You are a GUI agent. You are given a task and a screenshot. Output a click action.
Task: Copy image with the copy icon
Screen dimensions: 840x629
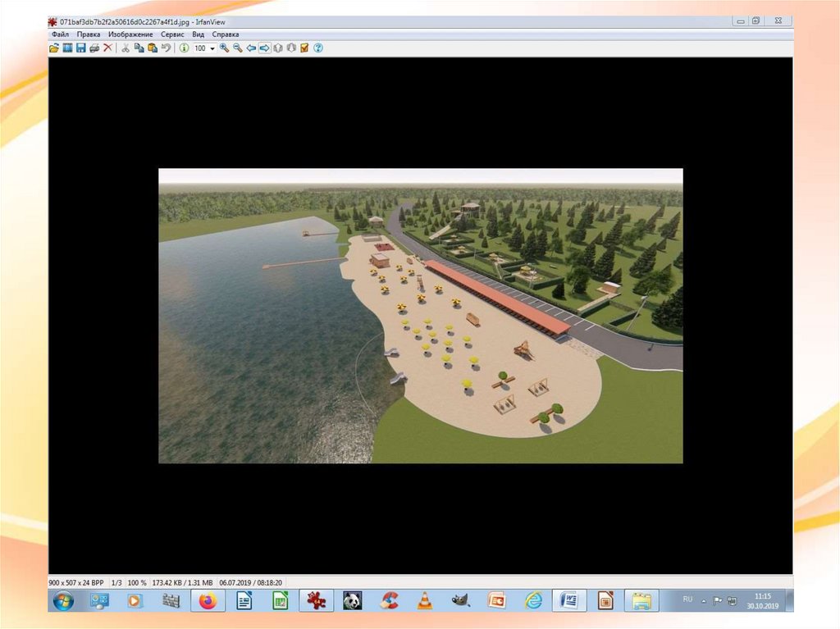click(x=139, y=48)
